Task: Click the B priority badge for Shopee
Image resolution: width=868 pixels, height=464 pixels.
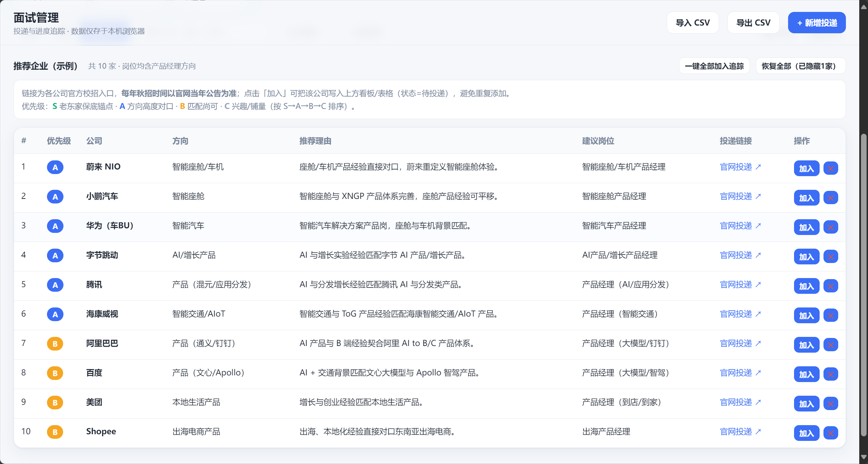Action: pos(55,432)
